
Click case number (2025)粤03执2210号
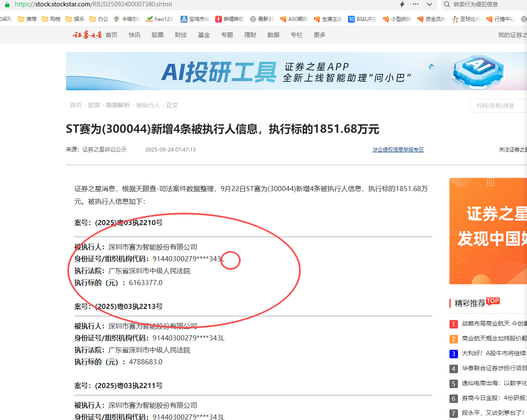pos(129,223)
